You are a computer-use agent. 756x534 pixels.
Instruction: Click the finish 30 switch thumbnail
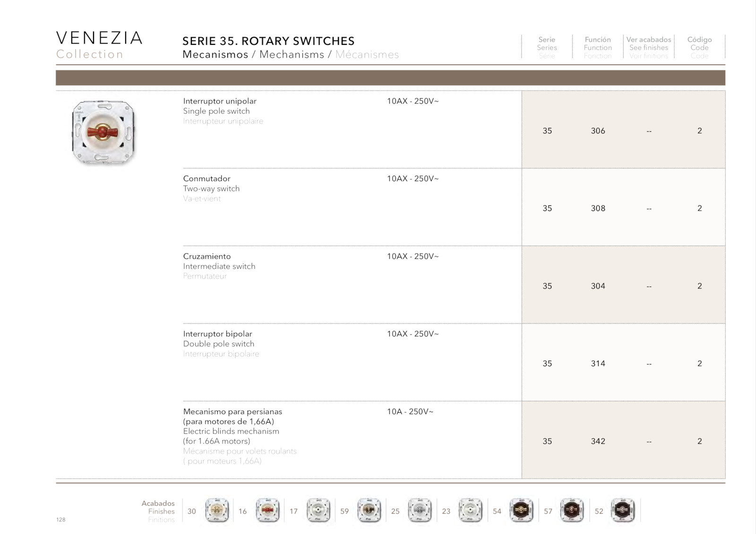click(x=217, y=511)
